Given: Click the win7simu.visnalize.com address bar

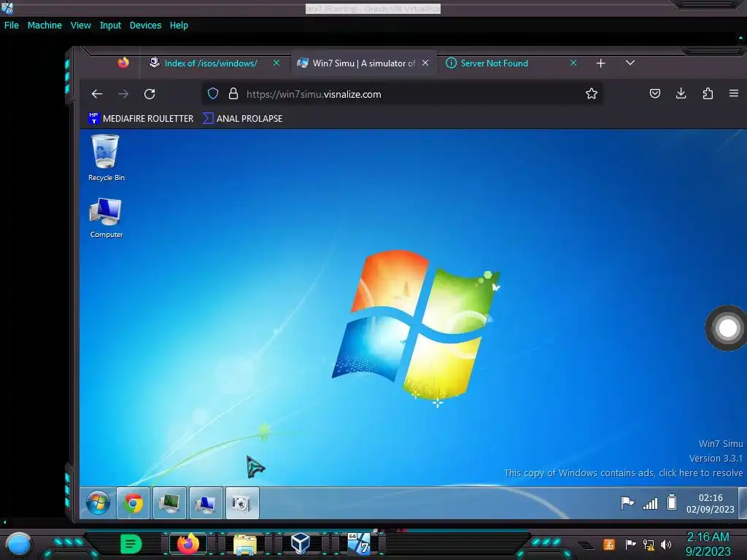Looking at the screenshot, I should coord(403,94).
